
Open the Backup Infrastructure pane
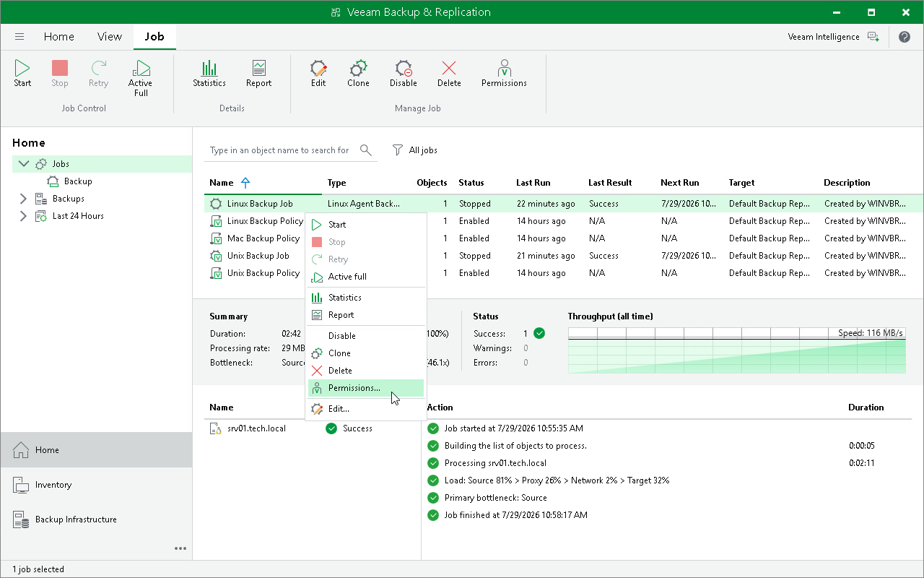[97, 519]
